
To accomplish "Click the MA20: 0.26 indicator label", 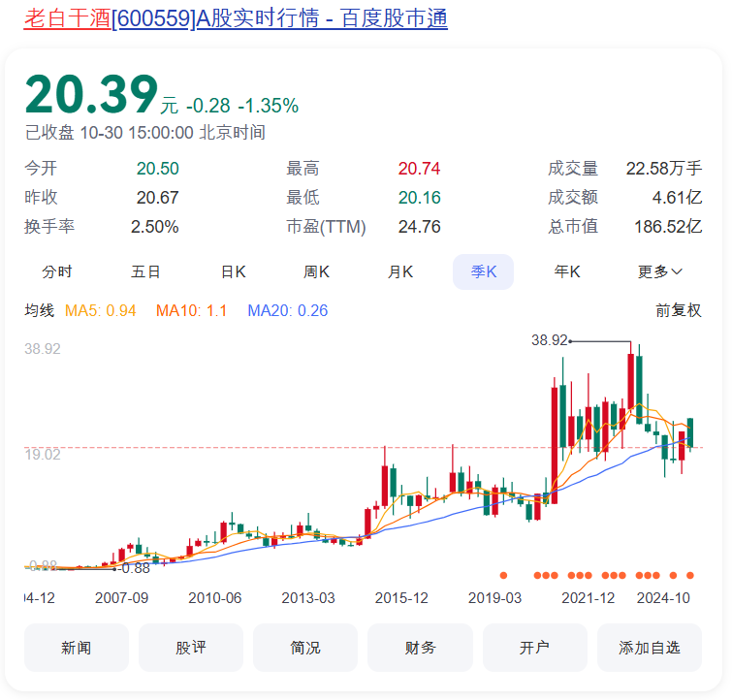I will (288, 310).
